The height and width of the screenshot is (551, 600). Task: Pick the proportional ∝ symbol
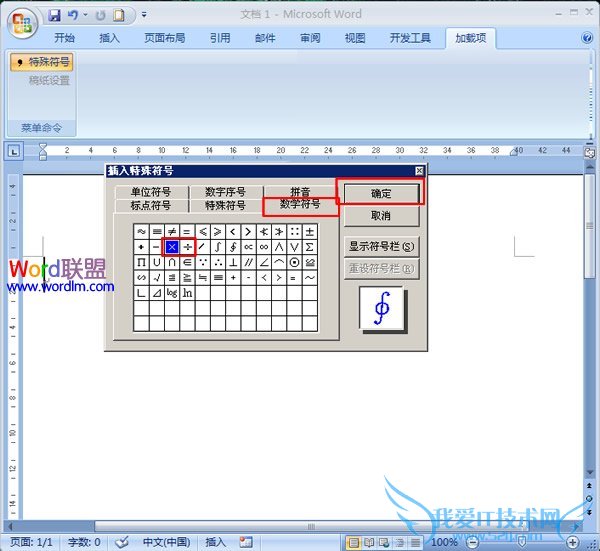click(x=248, y=247)
